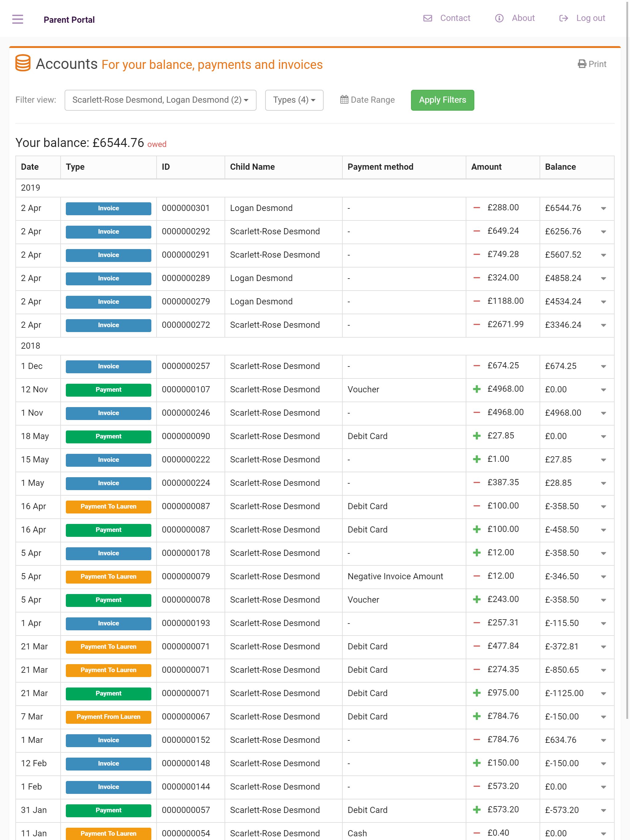Open the hamburger navigation menu
The width and height of the screenshot is (630, 840).
[18, 19]
